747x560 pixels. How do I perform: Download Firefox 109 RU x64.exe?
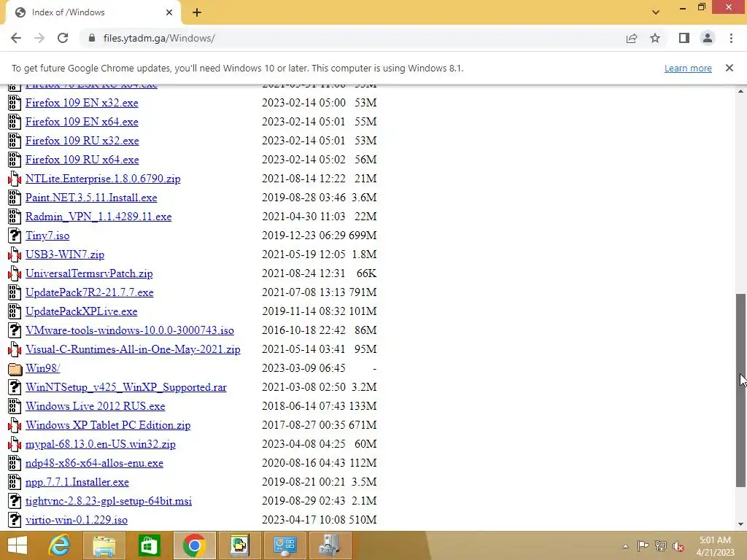click(x=82, y=160)
